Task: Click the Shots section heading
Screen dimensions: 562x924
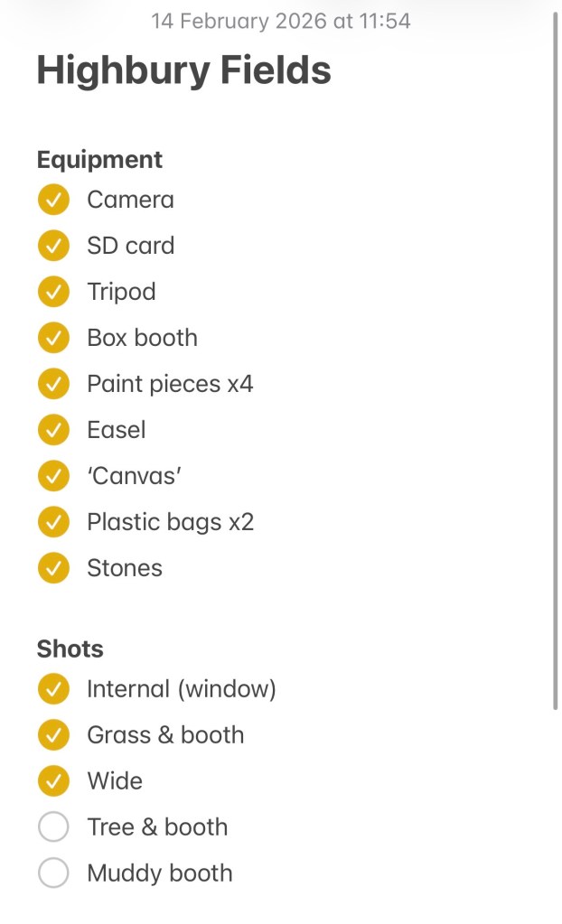Action: point(70,649)
